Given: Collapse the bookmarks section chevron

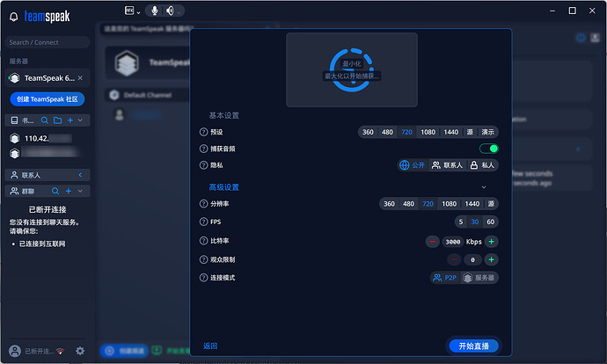Looking at the screenshot, I should pyautogui.click(x=80, y=120).
